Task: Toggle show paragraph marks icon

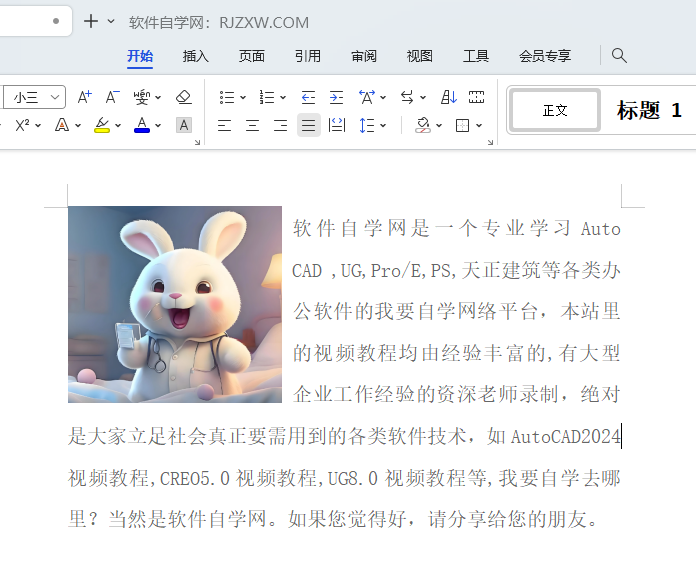Action: (x=476, y=97)
